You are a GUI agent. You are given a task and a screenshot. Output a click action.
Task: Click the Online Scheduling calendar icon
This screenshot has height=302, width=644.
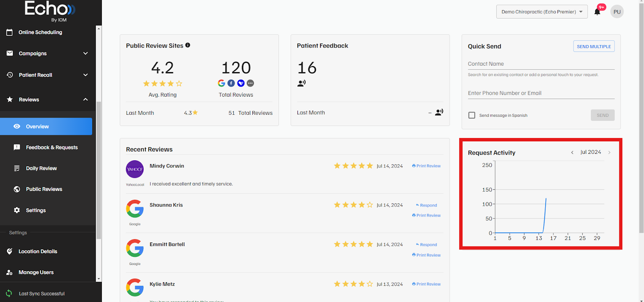[9, 32]
